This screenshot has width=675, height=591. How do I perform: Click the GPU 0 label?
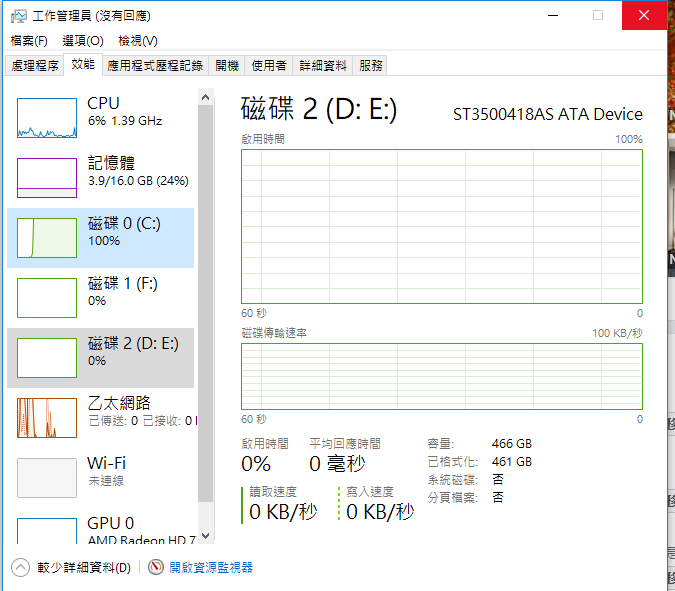pyautogui.click(x=111, y=523)
